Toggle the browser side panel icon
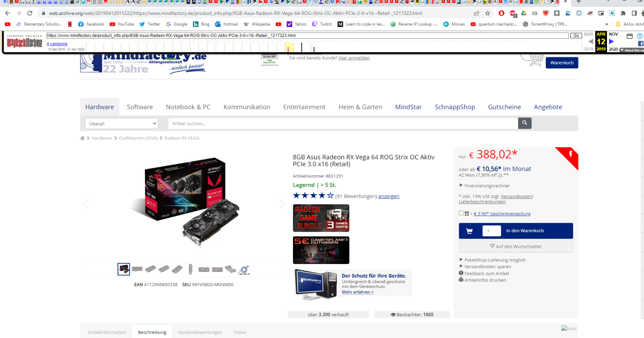The width and height of the screenshot is (644, 338). pyautogui.click(x=634, y=13)
